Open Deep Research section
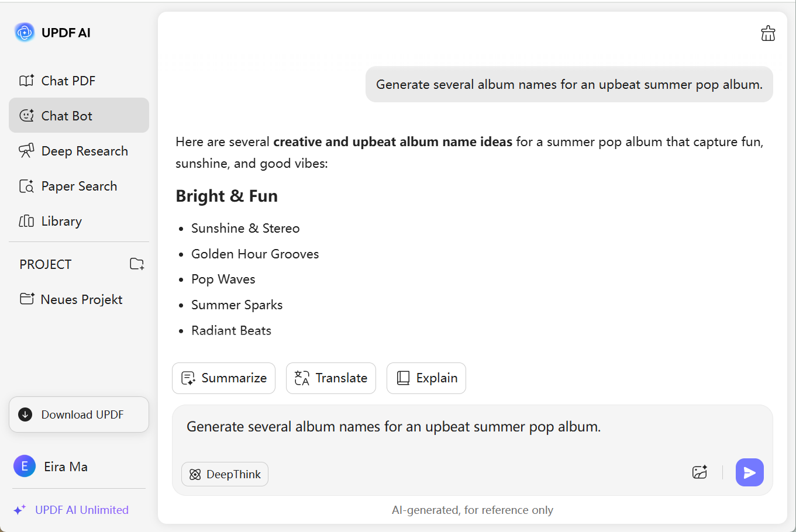The height and width of the screenshot is (532, 796). click(x=84, y=151)
